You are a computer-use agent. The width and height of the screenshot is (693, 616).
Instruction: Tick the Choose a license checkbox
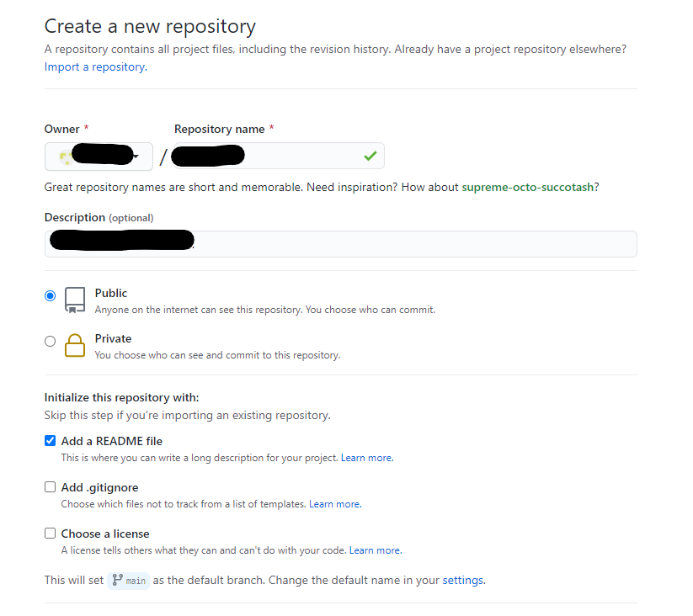pyautogui.click(x=50, y=533)
